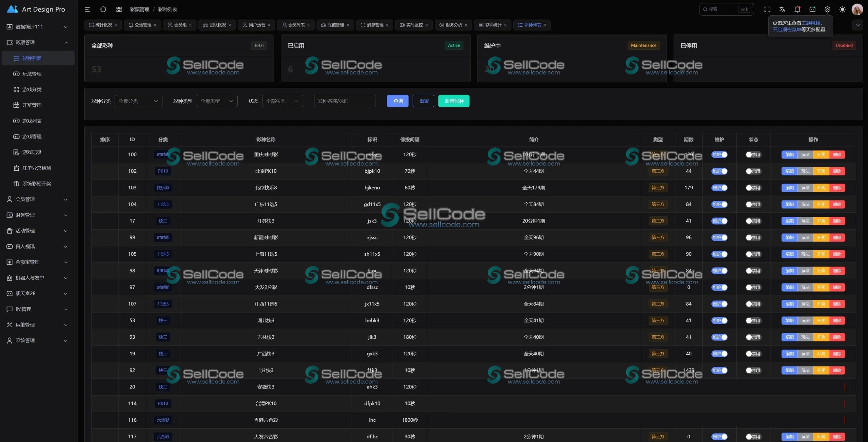Viewport: 868px width, 442px height.
Task: Open the 开启顶栏菜单 link in the tooltip
Action: [787, 29]
